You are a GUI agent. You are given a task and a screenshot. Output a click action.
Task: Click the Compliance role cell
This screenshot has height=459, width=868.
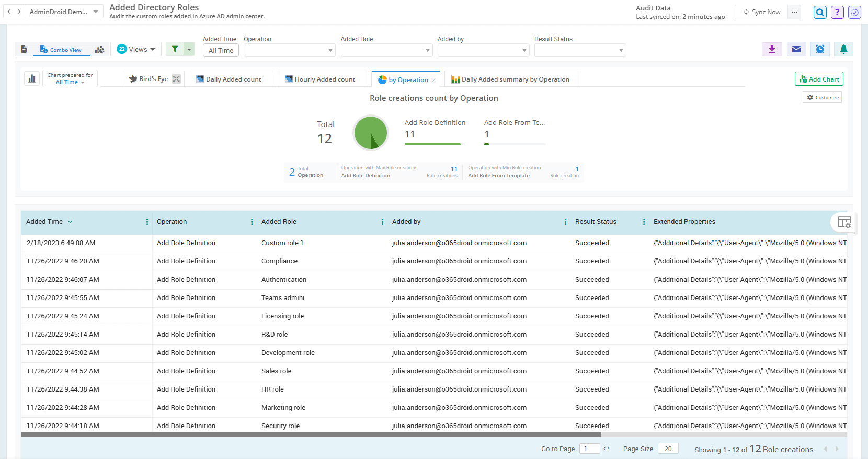[279, 261]
